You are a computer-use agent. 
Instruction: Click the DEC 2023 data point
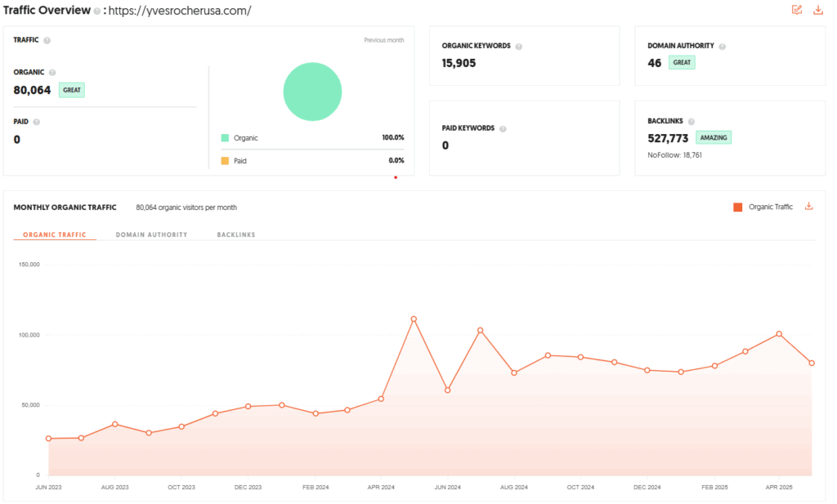click(248, 407)
